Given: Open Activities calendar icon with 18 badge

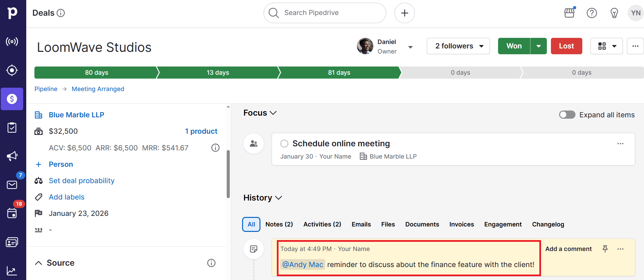Looking at the screenshot, I should point(12,213).
